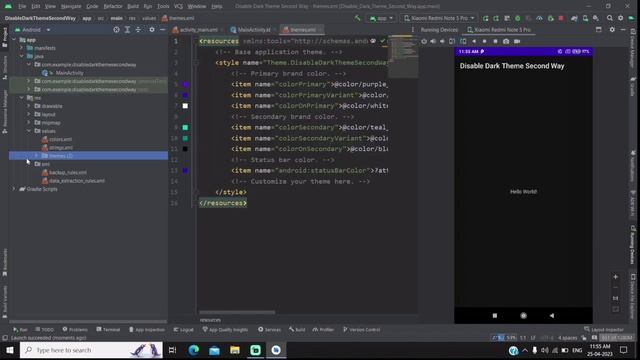The height and width of the screenshot is (360, 640).
Task: Click Collapse All in project panel
Action: [x=138, y=30]
